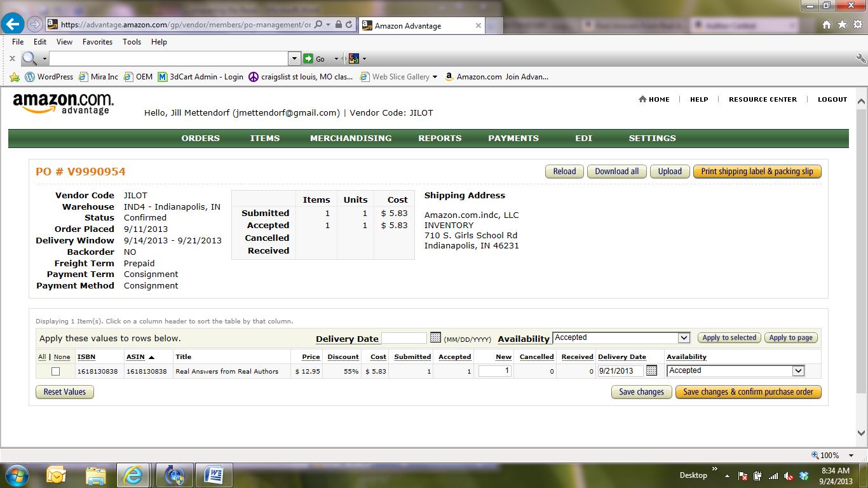Image resolution: width=868 pixels, height=488 pixels.
Task: Open the row's Availability Accepted dropdown
Action: click(798, 371)
